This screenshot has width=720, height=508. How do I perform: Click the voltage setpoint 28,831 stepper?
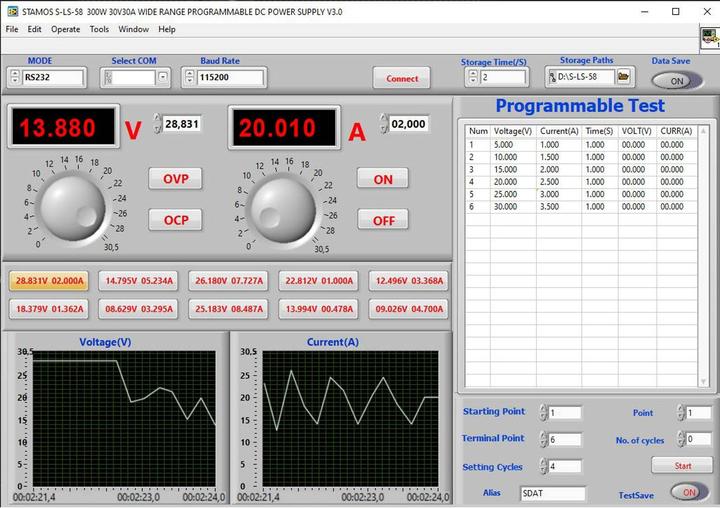coord(158,124)
